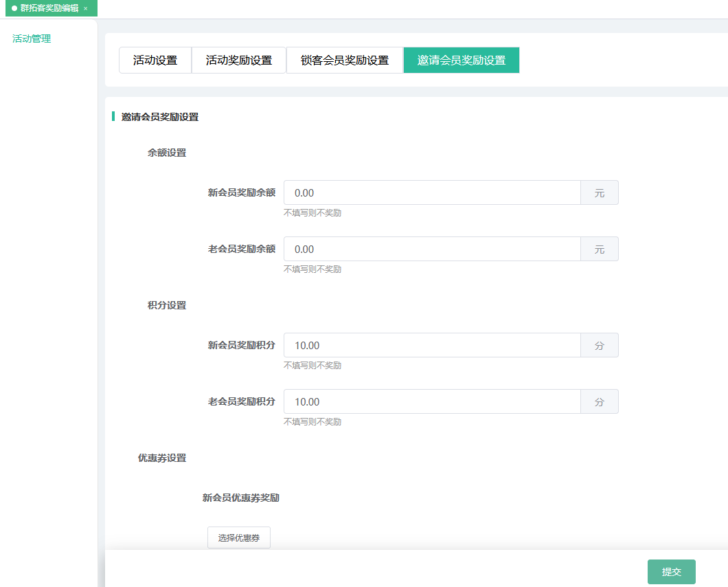Click the 新会员奖励积分 input field
Screen dimensions: 728x587
click(x=432, y=346)
